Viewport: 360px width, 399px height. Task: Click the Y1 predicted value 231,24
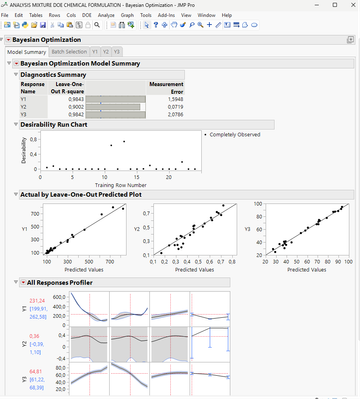click(x=37, y=301)
